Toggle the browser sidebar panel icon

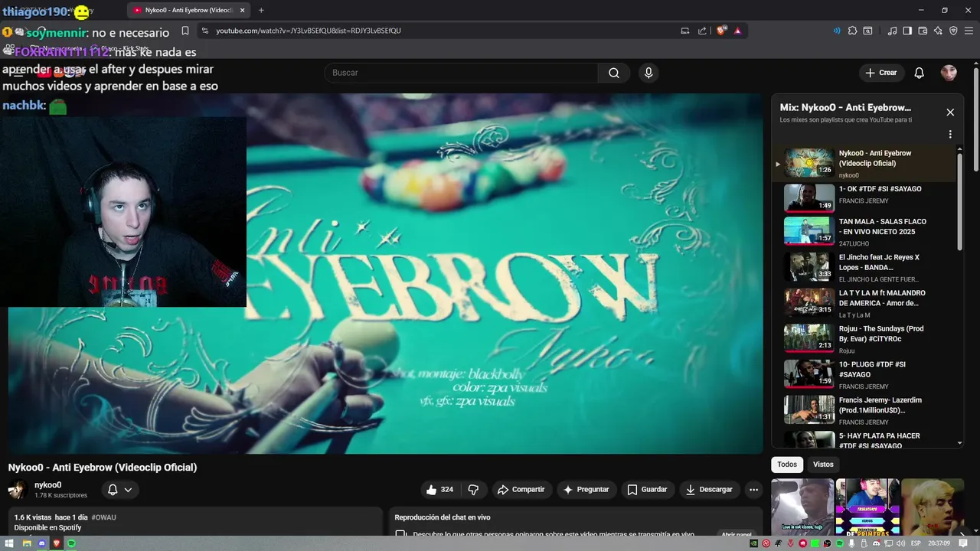[907, 31]
